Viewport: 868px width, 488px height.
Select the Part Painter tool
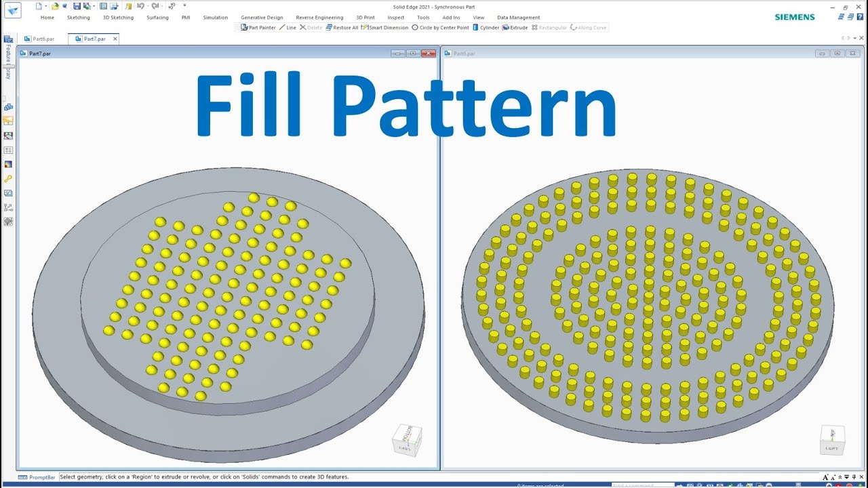258,28
